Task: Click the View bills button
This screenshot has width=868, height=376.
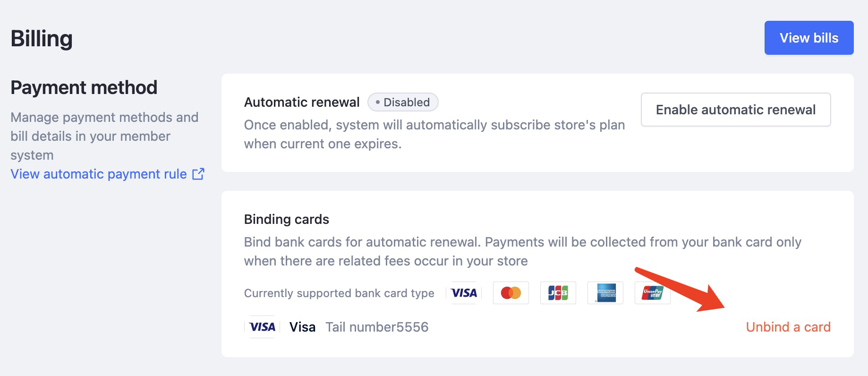Action: [x=808, y=38]
